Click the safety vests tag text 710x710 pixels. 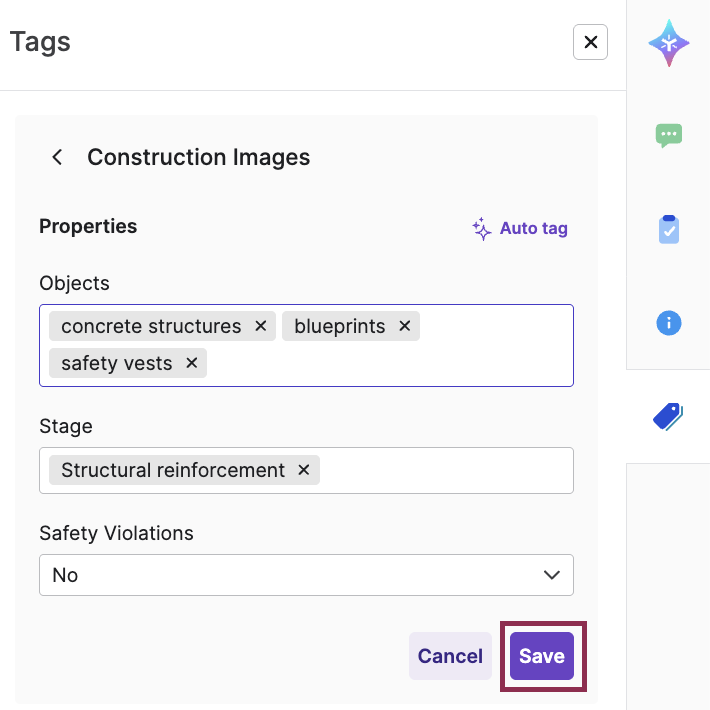click(117, 363)
